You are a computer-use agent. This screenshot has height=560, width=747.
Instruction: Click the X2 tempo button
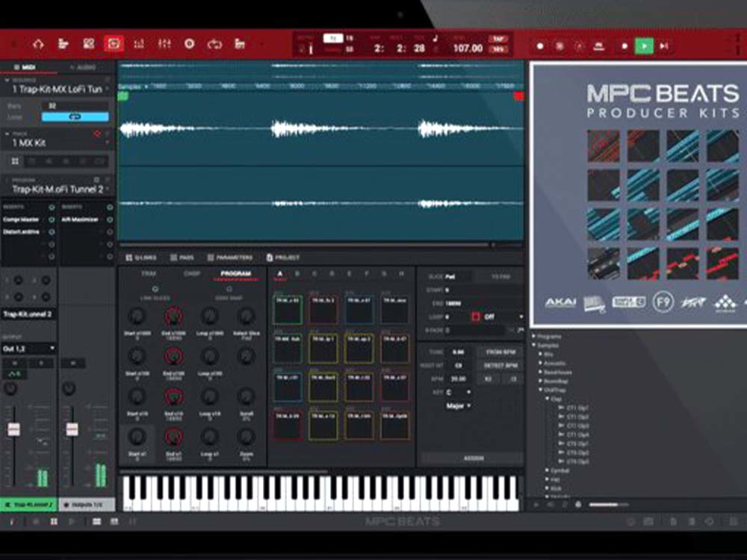tap(489, 379)
